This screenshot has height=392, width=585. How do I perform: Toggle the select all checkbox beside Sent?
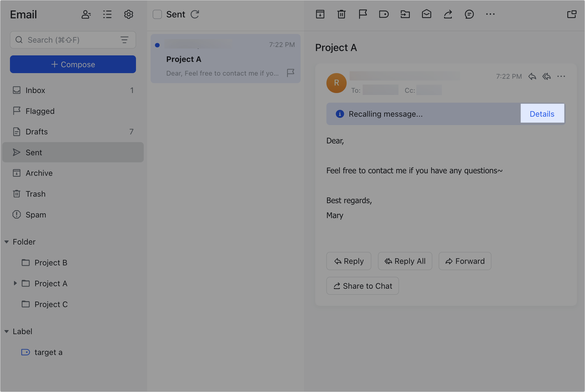(157, 14)
